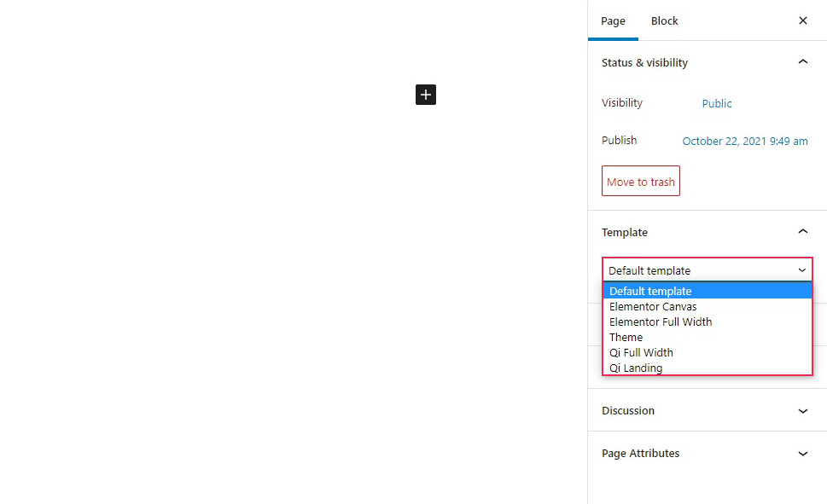Click the Status & visibility heading text
Image resolution: width=827 pixels, height=504 pixels.
pyautogui.click(x=644, y=62)
